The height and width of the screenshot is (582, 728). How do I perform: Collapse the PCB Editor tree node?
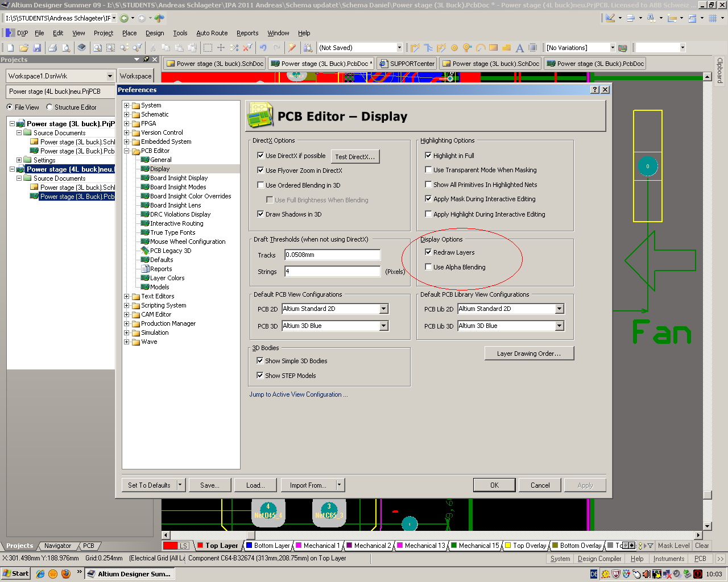pyautogui.click(x=127, y=151)
